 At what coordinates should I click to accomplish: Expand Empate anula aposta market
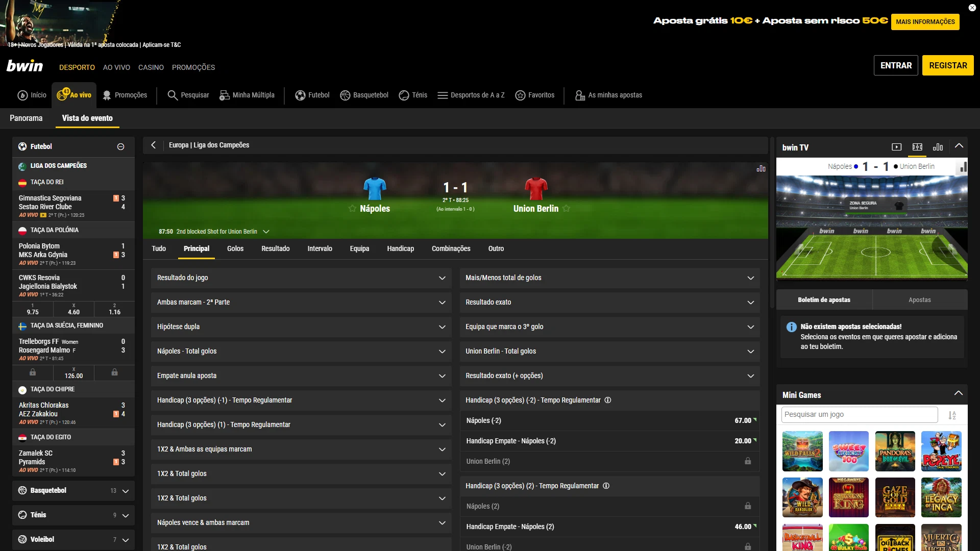coord(301,375)
